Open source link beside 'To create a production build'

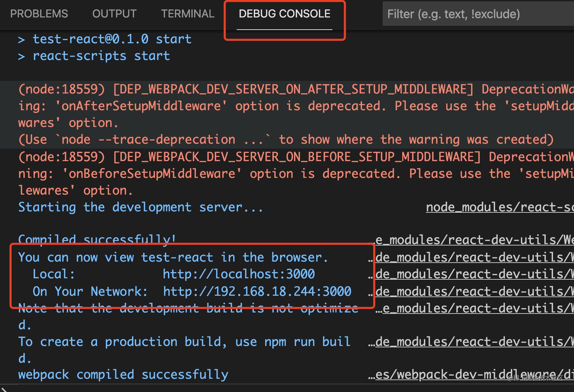474,342
